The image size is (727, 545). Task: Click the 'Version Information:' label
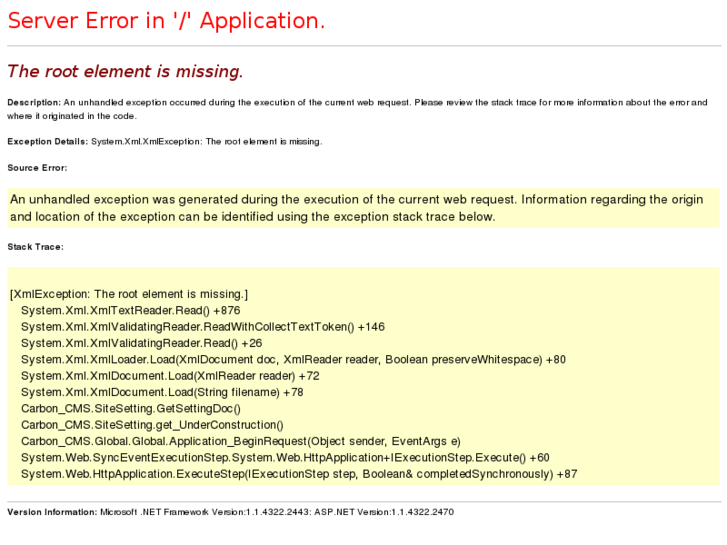click(52, 512)
